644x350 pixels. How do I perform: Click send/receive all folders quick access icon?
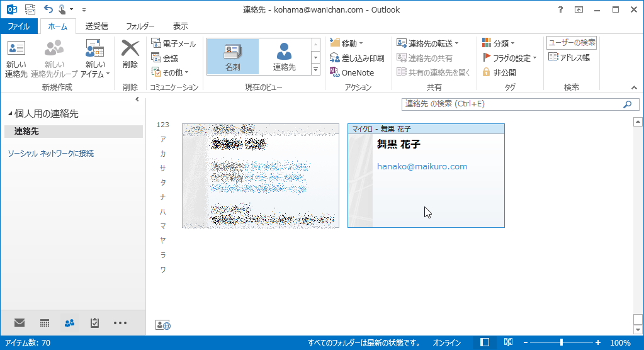point(30,9)
